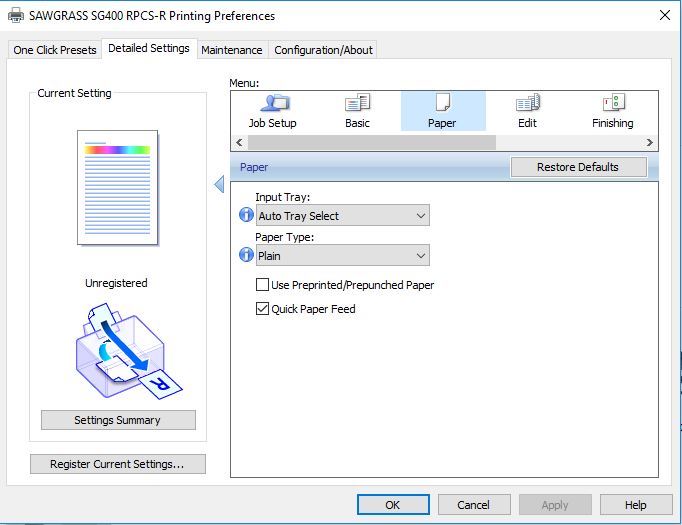Open the Input Tray dropdown
The height and width of the screenshot is (525, 682).
click(343, 215)
